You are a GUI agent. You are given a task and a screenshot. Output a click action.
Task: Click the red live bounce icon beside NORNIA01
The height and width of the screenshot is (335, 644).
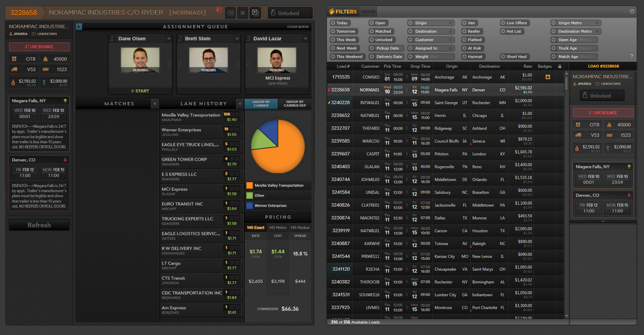pyautogui.click(x=219, y=9)
